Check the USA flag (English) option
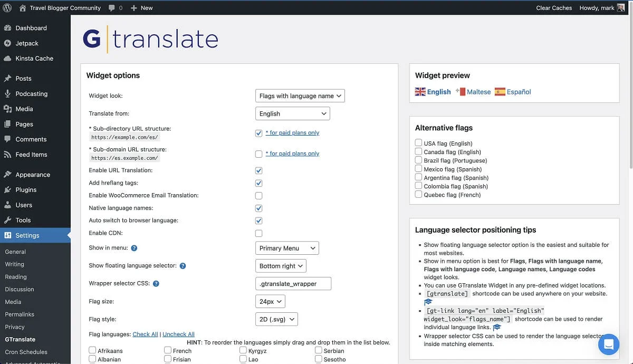Image resolution: width=633 pixels, height=364 pixels. [418, 143]
